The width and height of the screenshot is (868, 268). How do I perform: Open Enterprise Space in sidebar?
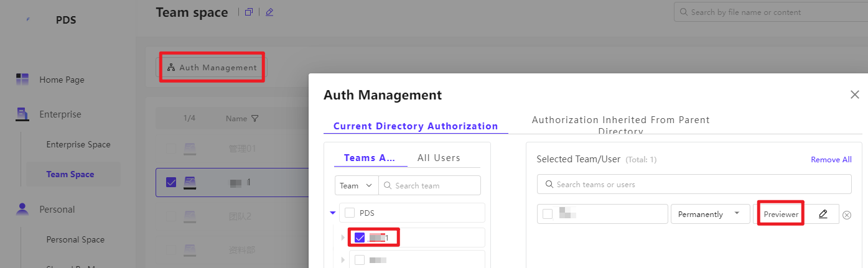[x=78, y=144]
